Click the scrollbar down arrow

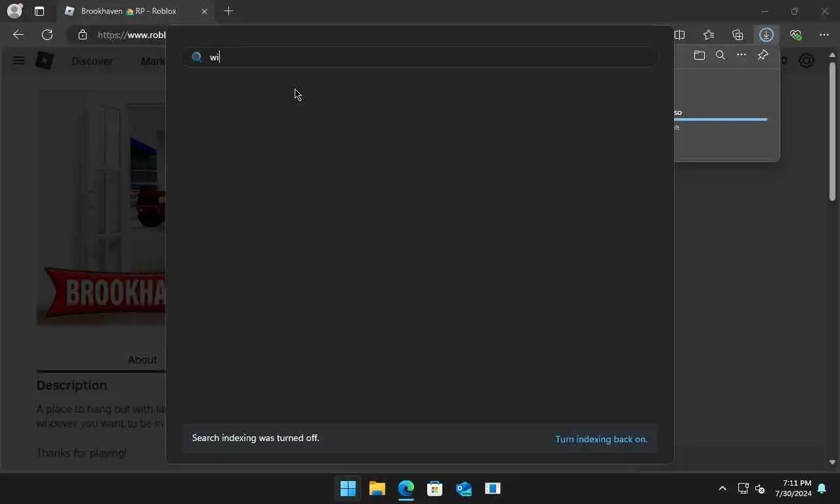pyautogui.click(x=832, y=463)
